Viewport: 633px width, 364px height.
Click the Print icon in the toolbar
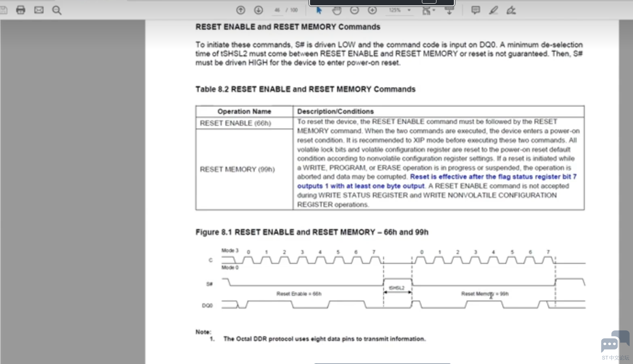pos(21,10)
